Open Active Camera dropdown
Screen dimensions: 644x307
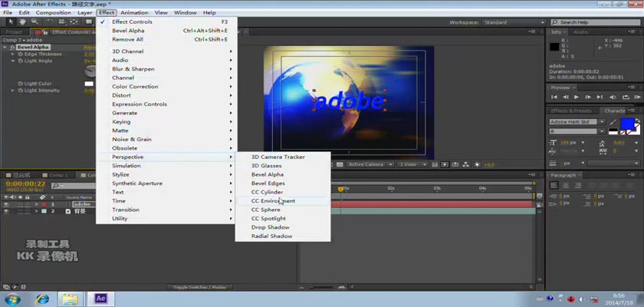[x=370, y=164]
